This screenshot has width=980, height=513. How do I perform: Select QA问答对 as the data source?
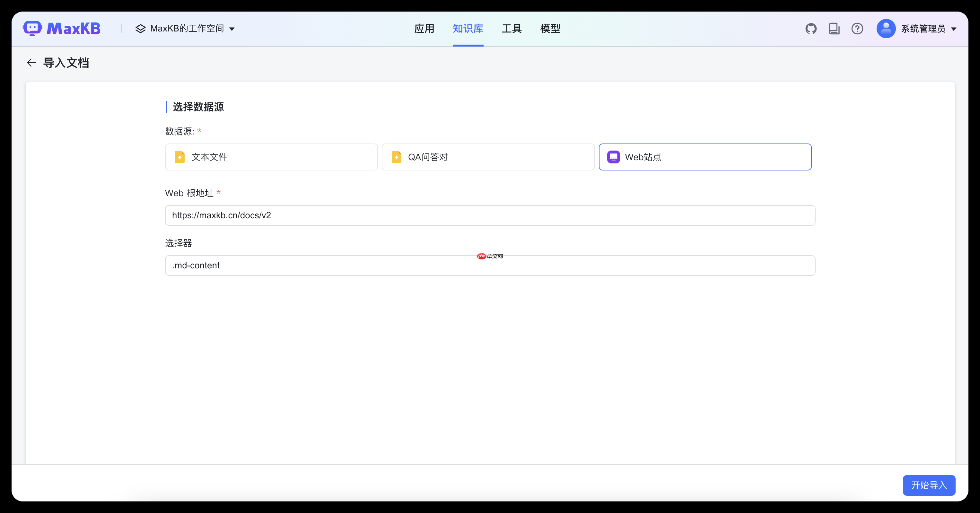(x=488, y=157)
